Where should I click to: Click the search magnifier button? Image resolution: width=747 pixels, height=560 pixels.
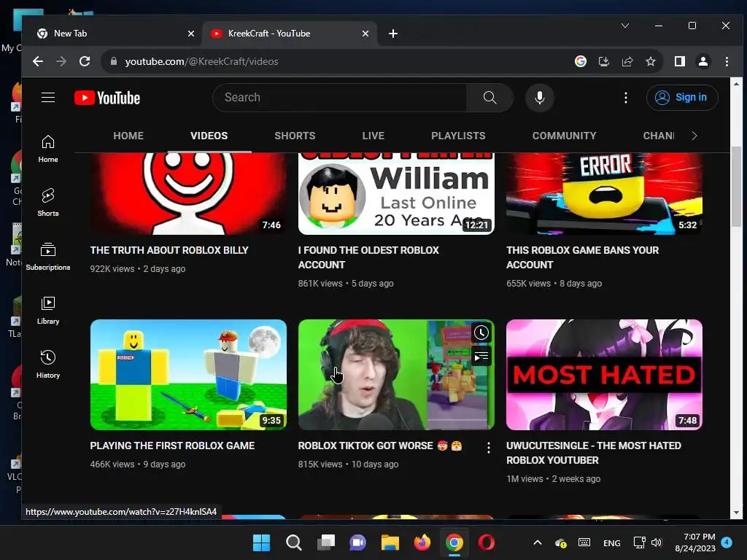point(489,98)
